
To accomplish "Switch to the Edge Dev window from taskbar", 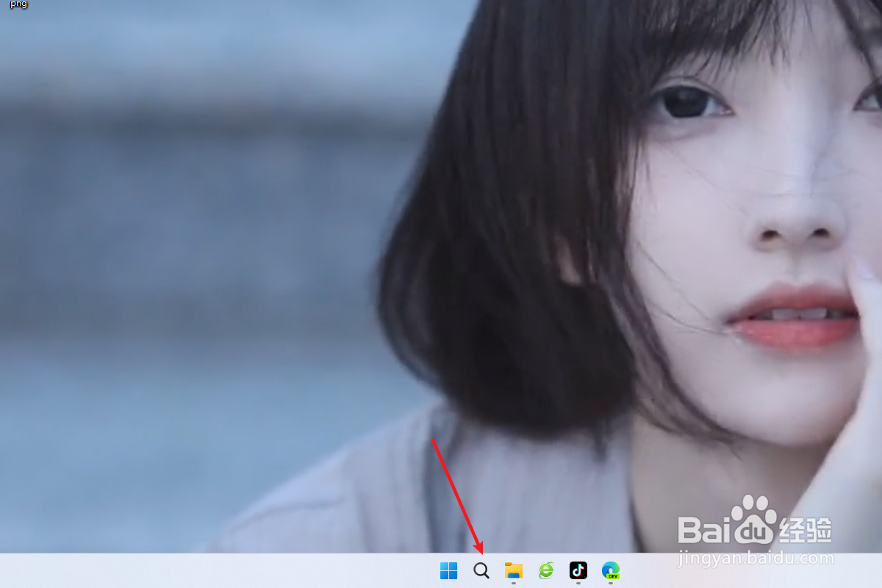I will pyautogui.click(x=611, y=570).
